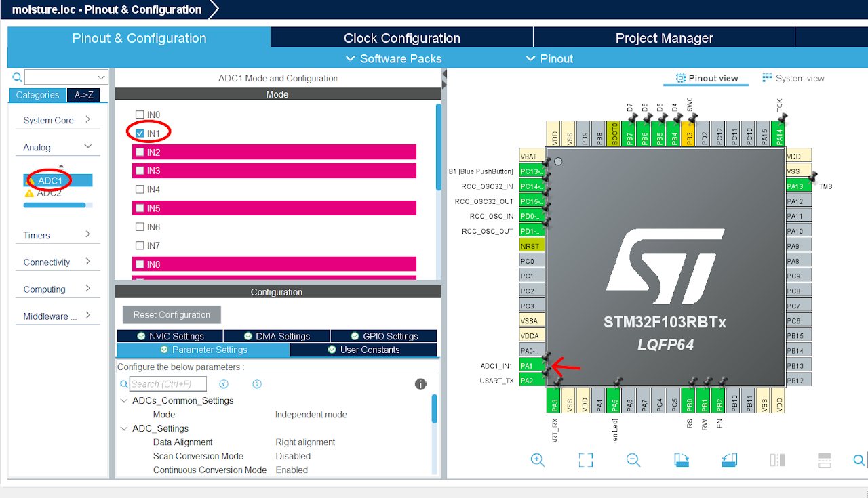Zoom out of the pinout view

633,459
